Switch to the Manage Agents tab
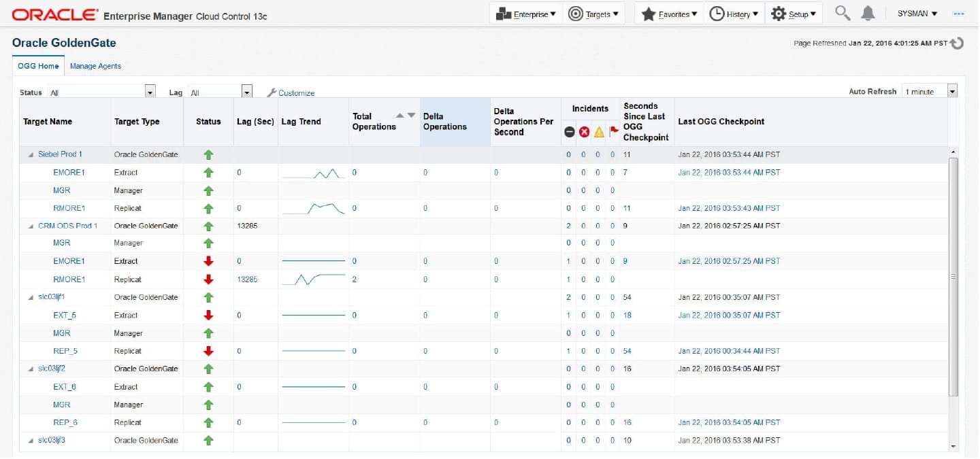The width and height of the screenshot is (980, 459). point(95,66)
